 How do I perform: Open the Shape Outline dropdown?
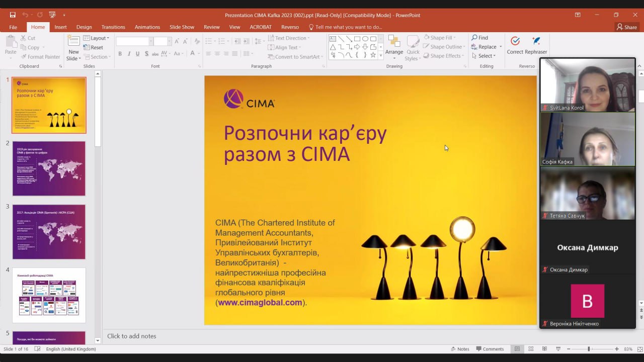444,47
